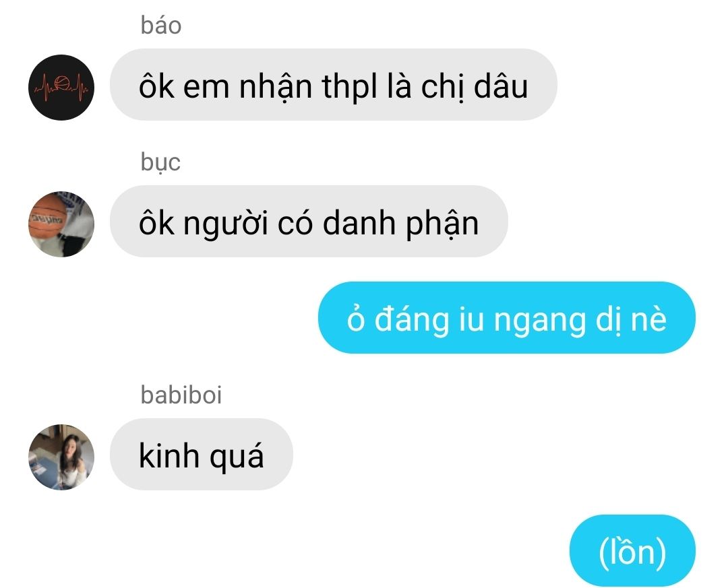Click the words 'chị dâu' in first message

click(x=475, y=87)
